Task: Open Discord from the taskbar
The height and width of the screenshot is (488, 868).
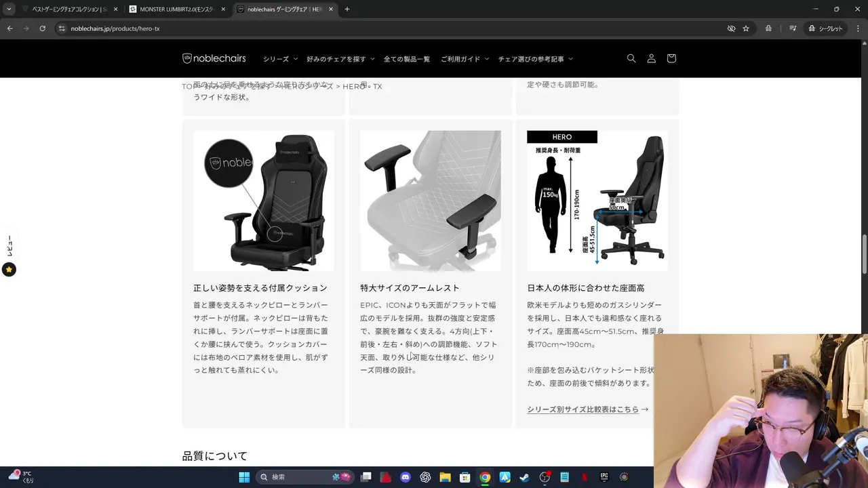Action: pyautogui.click(x=406, y=477)
